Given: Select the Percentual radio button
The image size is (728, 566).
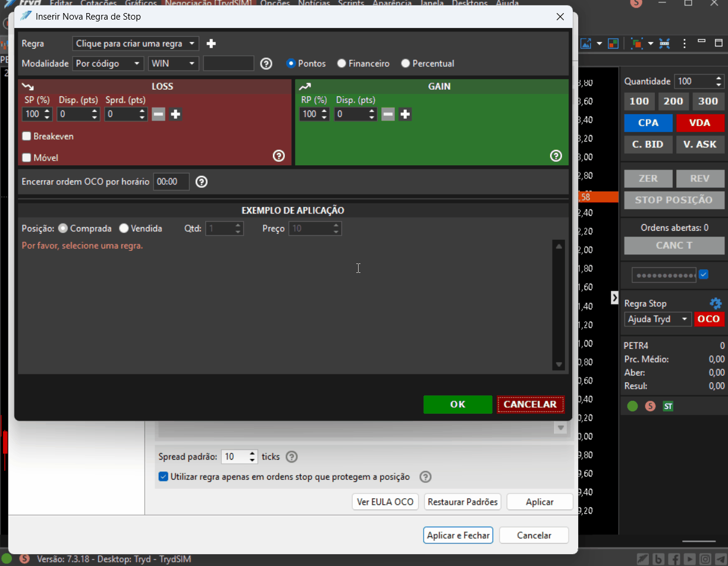Looking at the screenshot, I should tap(406, 63).
